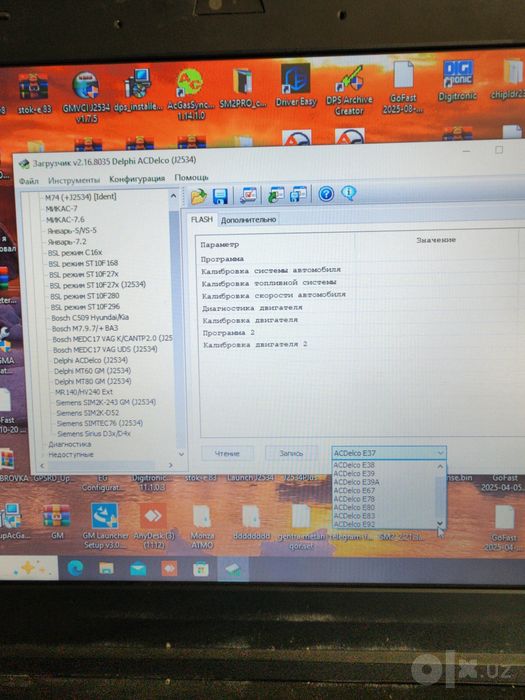Open the Помощь menu

click(x=192, y=178)
